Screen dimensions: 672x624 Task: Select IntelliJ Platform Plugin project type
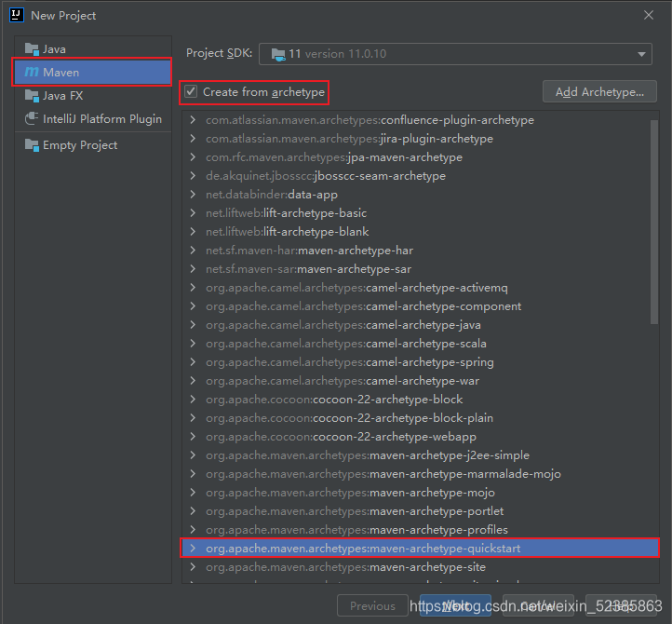pos(93,119)
